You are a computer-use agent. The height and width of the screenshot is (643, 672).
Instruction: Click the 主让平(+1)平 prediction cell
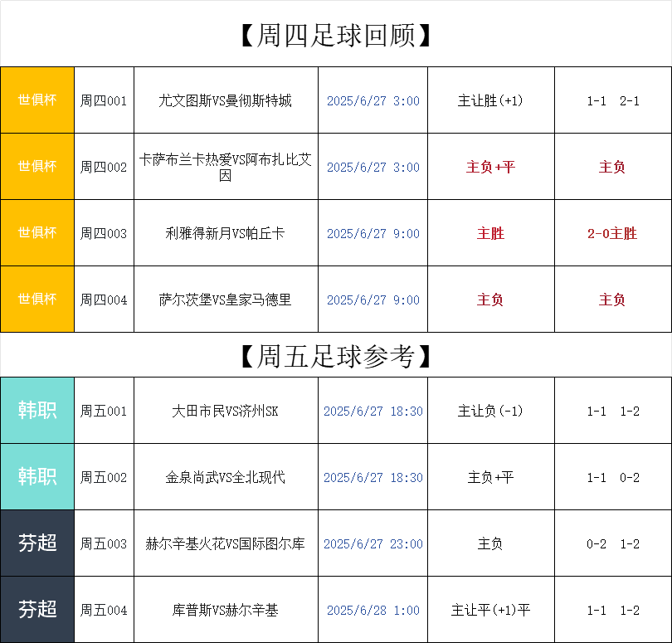(491, 609)
